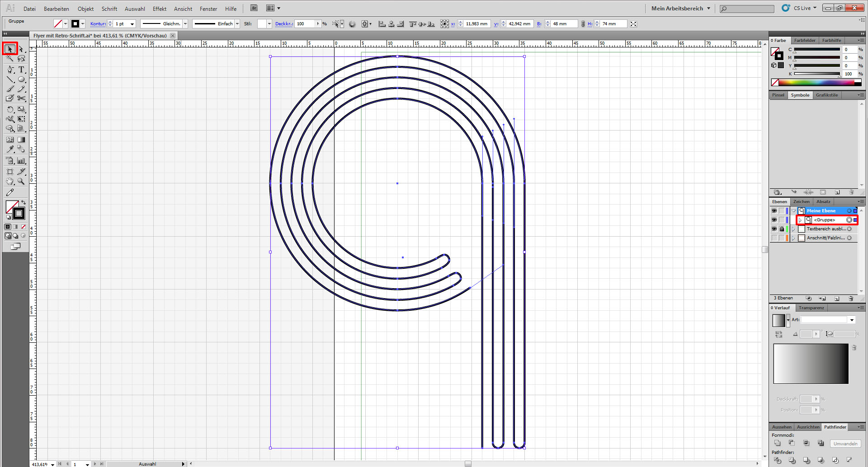The image size is (868, 467).
Task: Open the Objekt menu
Action: pos(85,9)
